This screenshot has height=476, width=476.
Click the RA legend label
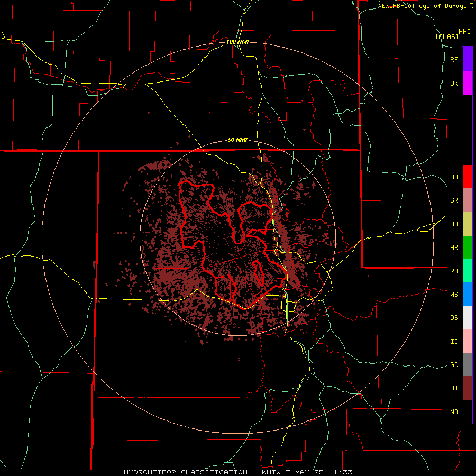click(x=454, y=271)
